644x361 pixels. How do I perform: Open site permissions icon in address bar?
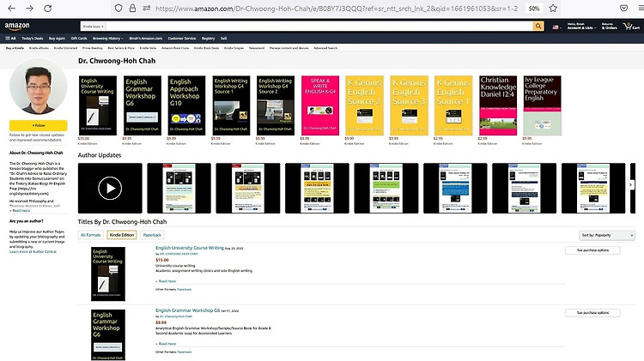147,9
